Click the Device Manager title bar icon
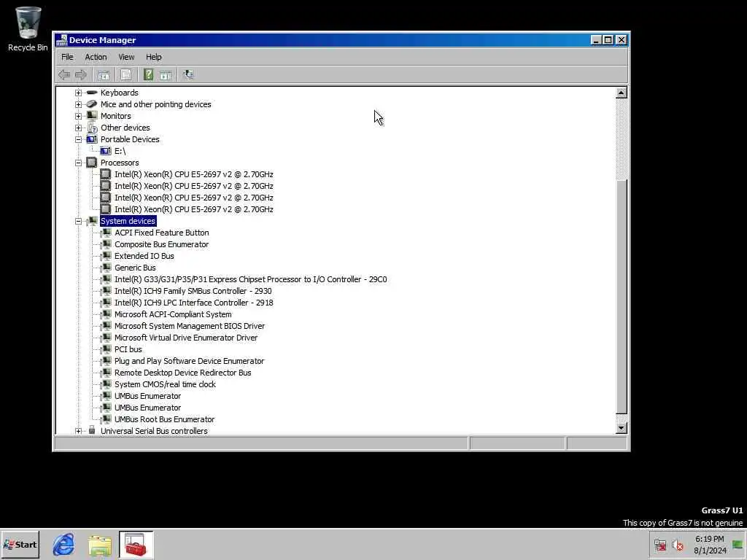The image size is (747, 560). pos(61,40)
